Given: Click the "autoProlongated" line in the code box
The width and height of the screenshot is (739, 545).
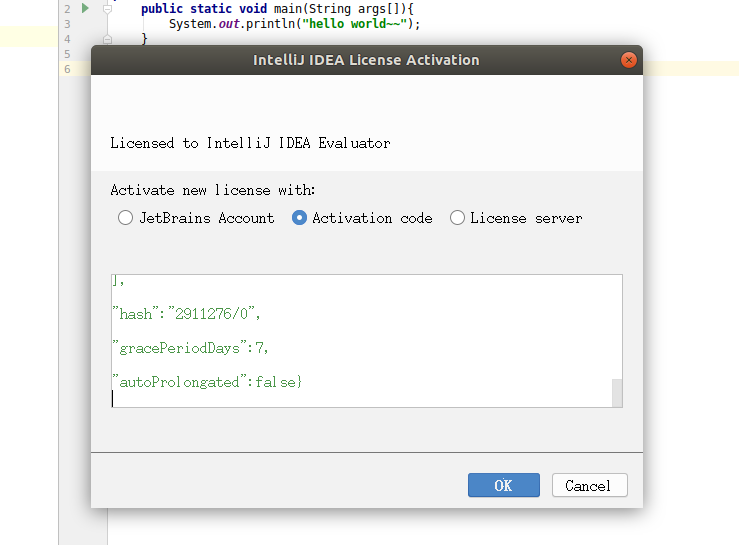Looking at the screenshot, I should tap(207, 382).
